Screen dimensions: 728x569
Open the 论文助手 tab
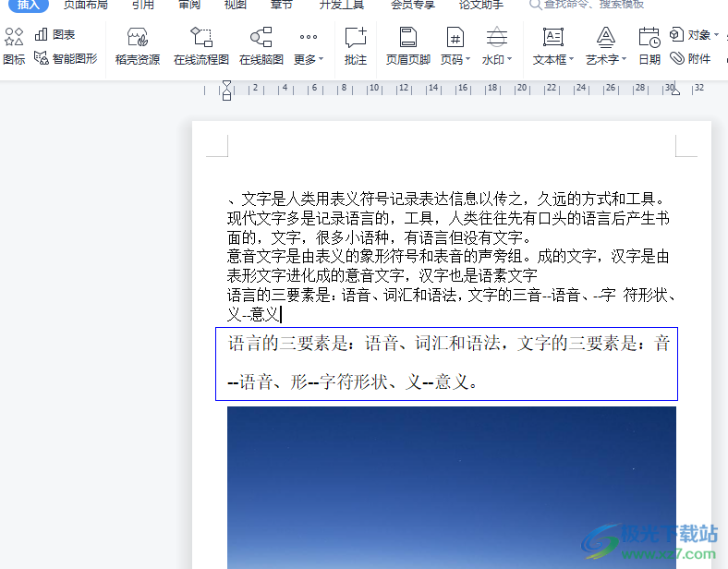481,5
